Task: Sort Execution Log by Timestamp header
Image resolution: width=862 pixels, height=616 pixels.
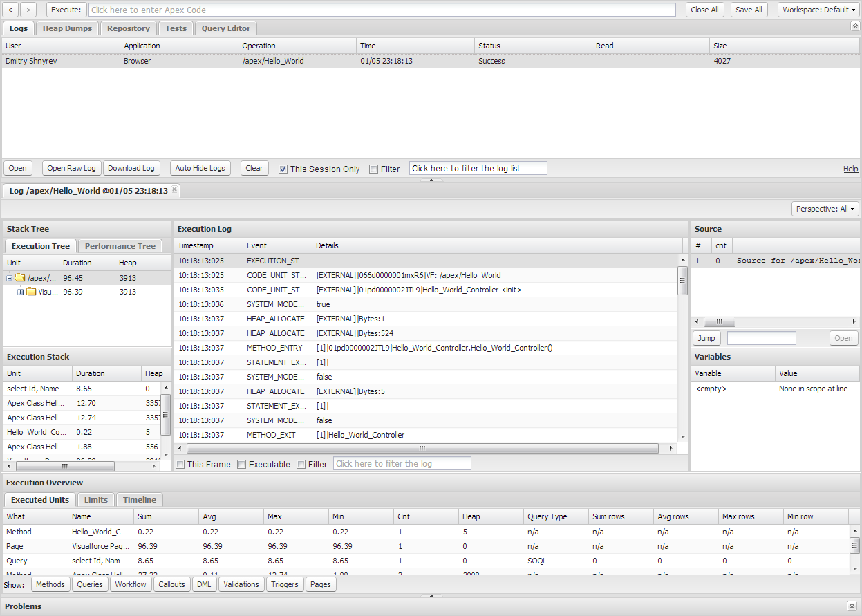Action: click(209, 245)
